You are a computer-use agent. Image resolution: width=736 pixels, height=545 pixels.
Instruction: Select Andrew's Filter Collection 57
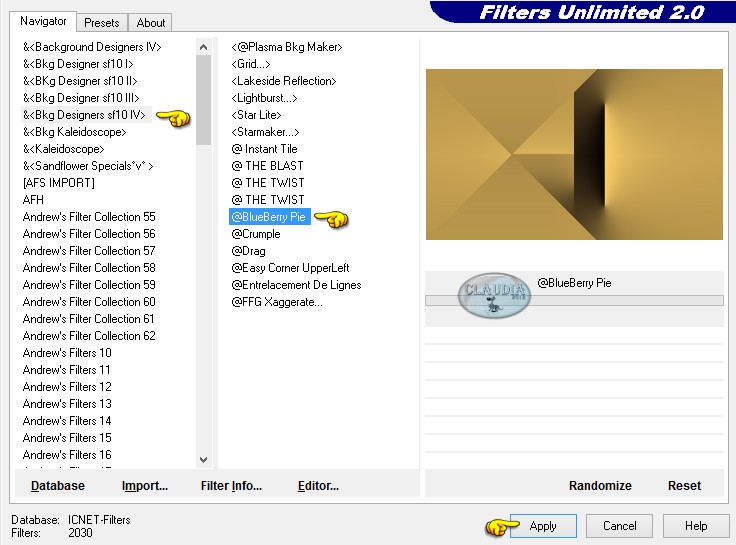point(89,251)
